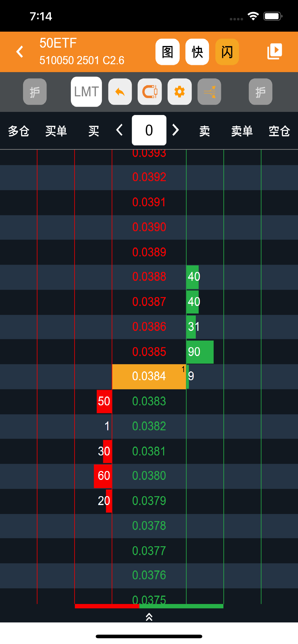
Task: Tap ask volume 31 at 0.0386
Action: point(194,327)
